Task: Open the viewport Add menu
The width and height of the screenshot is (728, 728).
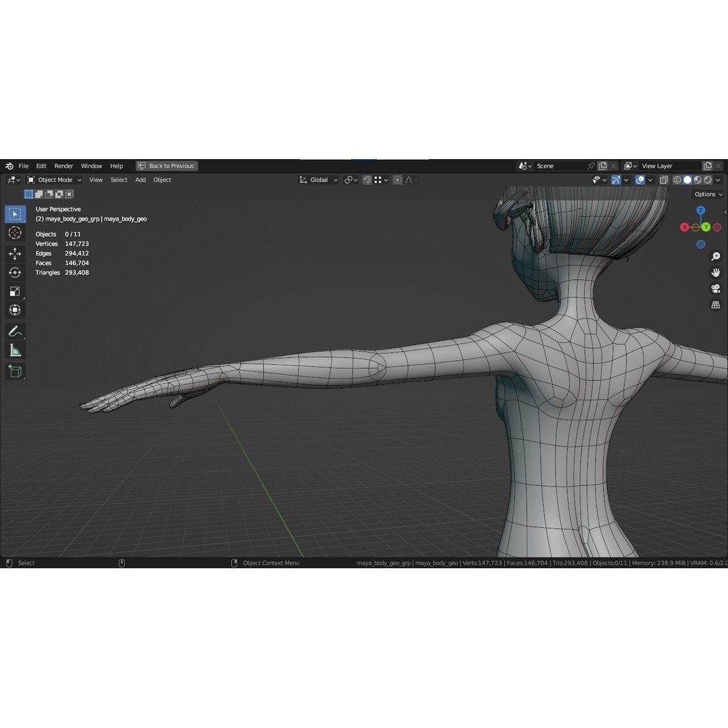Action: (x=140, y=180)
